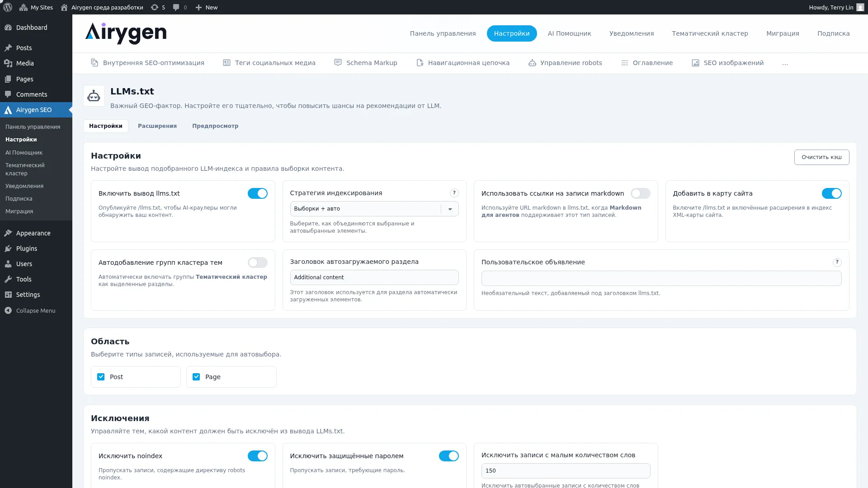
Task: Toggle Исключить защищённые паролем switch
Action: pyautogui.click(x=449, y=456)
